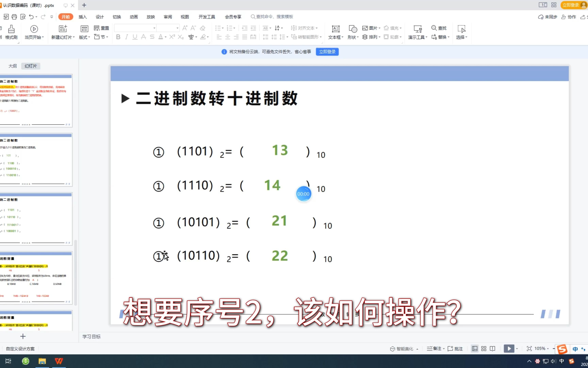Screen dimensions: 588x368
Task: Toggle center alignment button
Action: [228, 37]
